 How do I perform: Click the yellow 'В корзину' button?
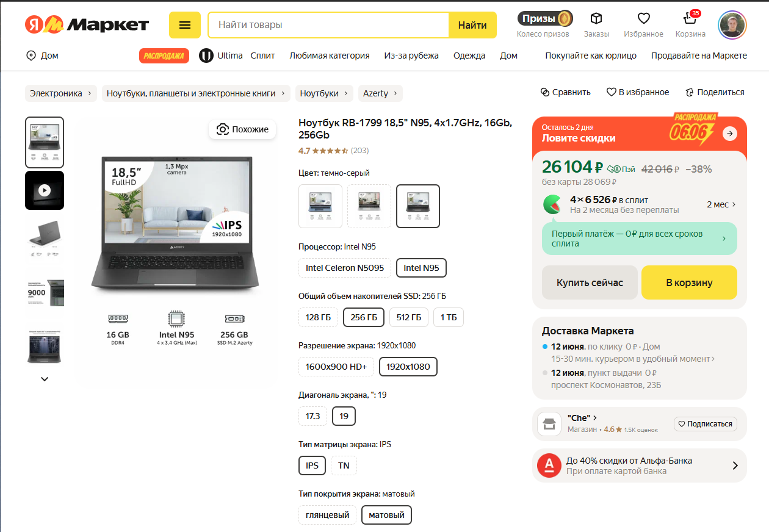tap(689, 282)
